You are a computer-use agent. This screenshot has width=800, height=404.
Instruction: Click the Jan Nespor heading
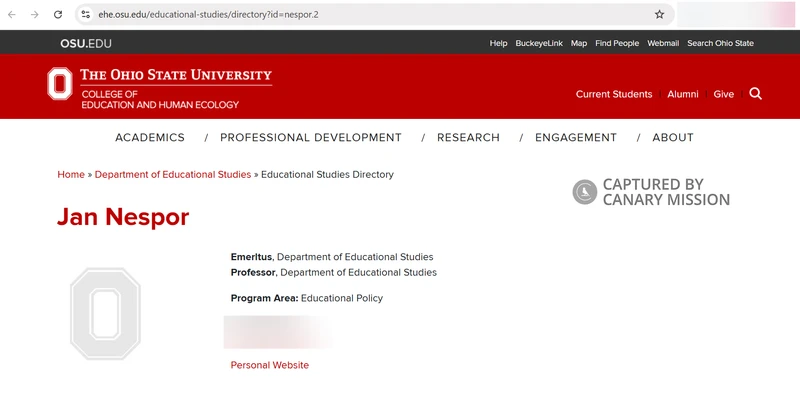pos(123,217)
